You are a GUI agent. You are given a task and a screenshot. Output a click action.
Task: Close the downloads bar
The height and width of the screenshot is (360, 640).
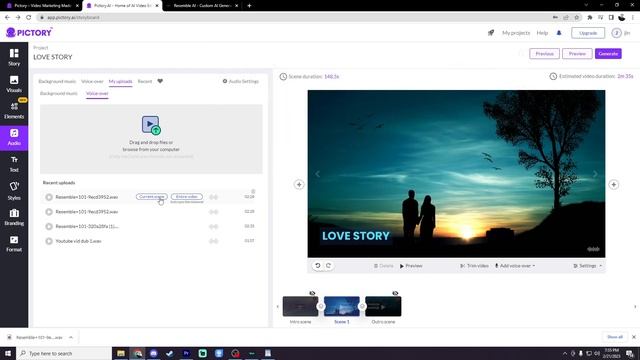(633, 337)
